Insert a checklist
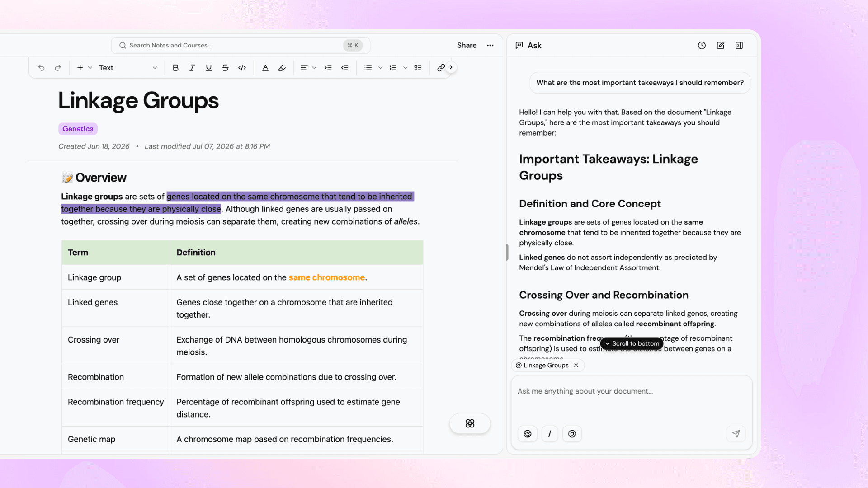This screenshot has width=868, height=488. tap(418, 68)
